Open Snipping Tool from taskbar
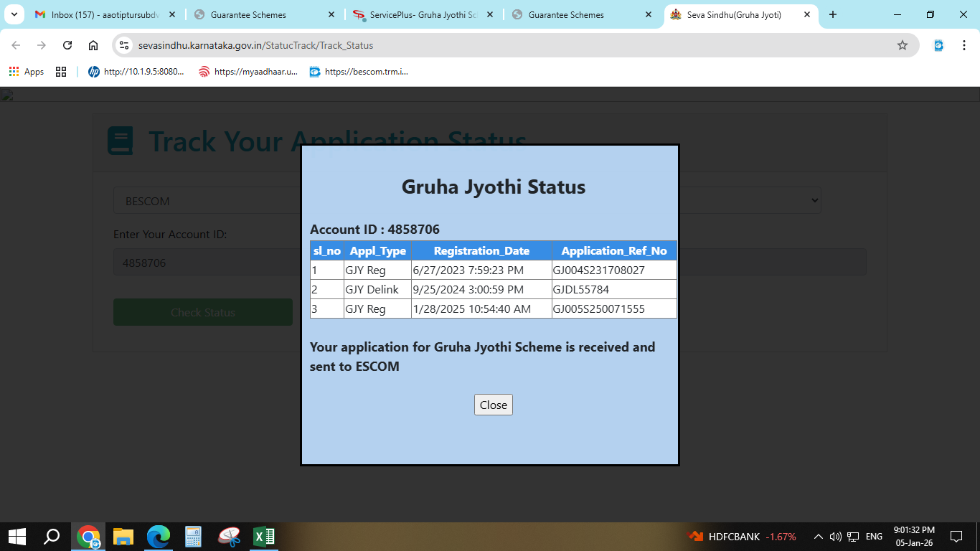Image resolution: width=980 pixels, height=551 pixels. tap(229, 536)
